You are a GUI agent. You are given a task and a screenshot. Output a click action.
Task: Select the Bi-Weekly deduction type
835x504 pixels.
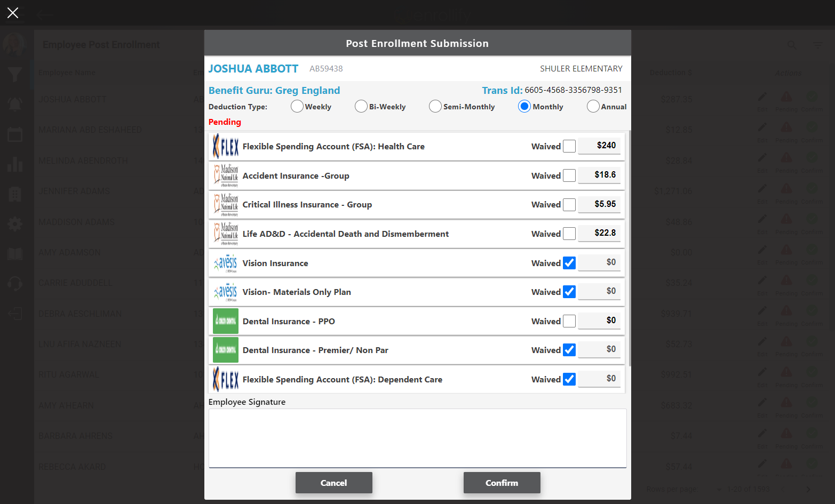[x=361, y=107]
